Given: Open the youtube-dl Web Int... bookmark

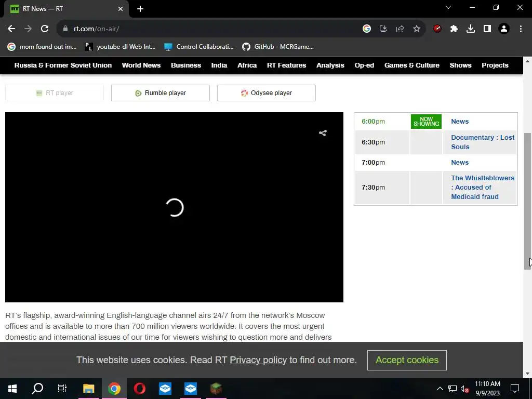Looking at the screenshot, I should [120, 47].
